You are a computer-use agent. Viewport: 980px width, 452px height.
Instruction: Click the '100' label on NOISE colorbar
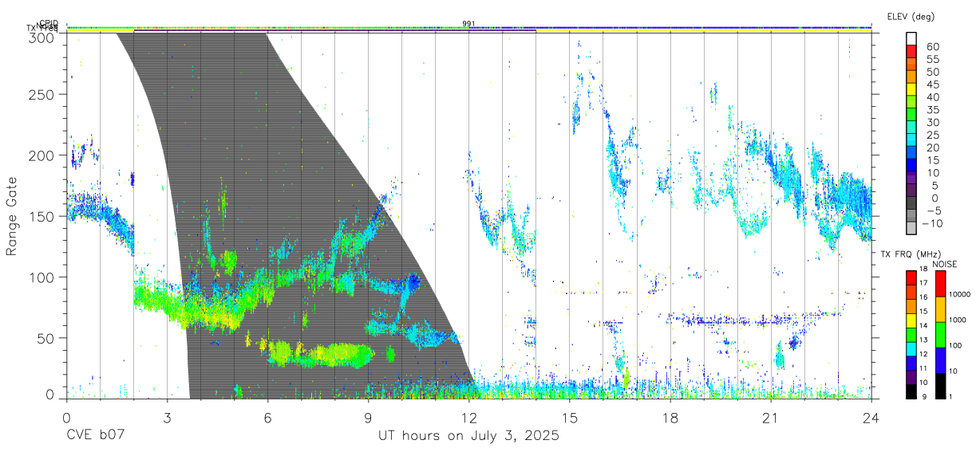[954, 345]
